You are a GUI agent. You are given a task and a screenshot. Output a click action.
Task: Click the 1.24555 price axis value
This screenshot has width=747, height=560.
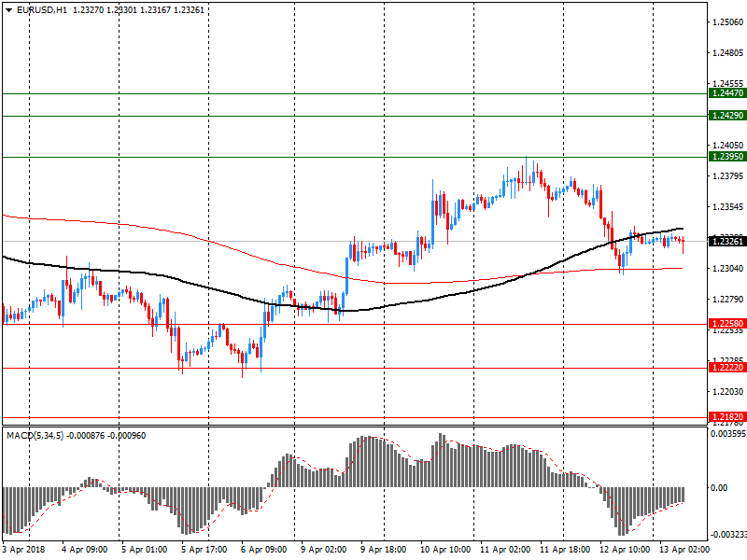click(728, 84)
